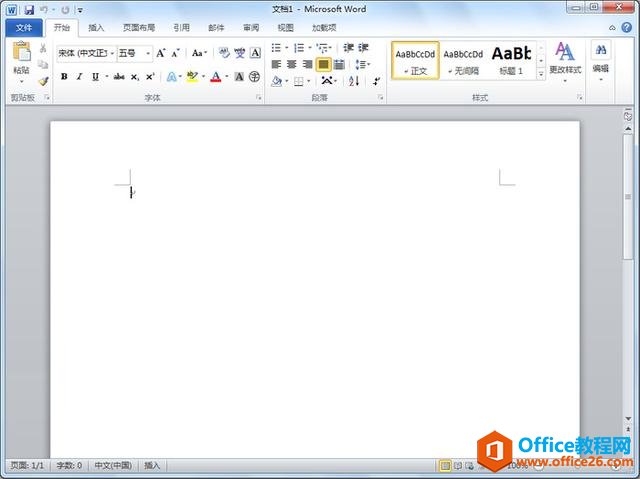640x479 pixels.
Task: Align paragraph text right
Action: pyautogui.click(x=307, y=64)
